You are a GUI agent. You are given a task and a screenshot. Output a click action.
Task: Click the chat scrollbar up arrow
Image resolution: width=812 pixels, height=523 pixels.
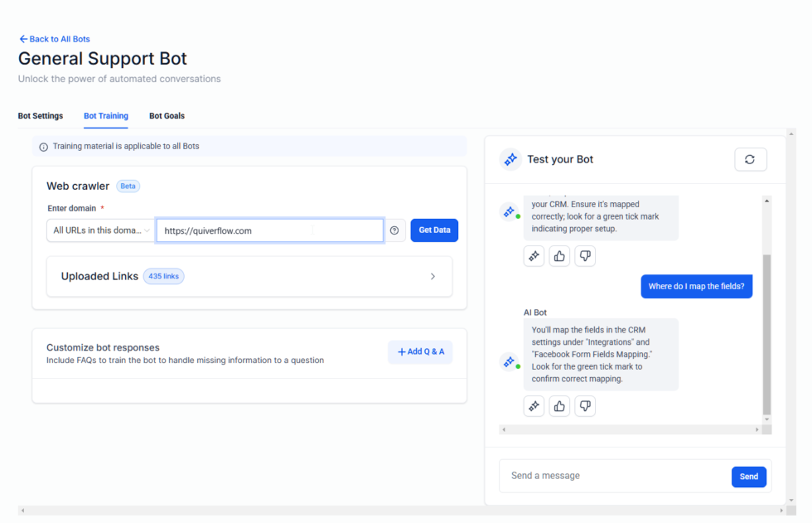tap(767, 201)
